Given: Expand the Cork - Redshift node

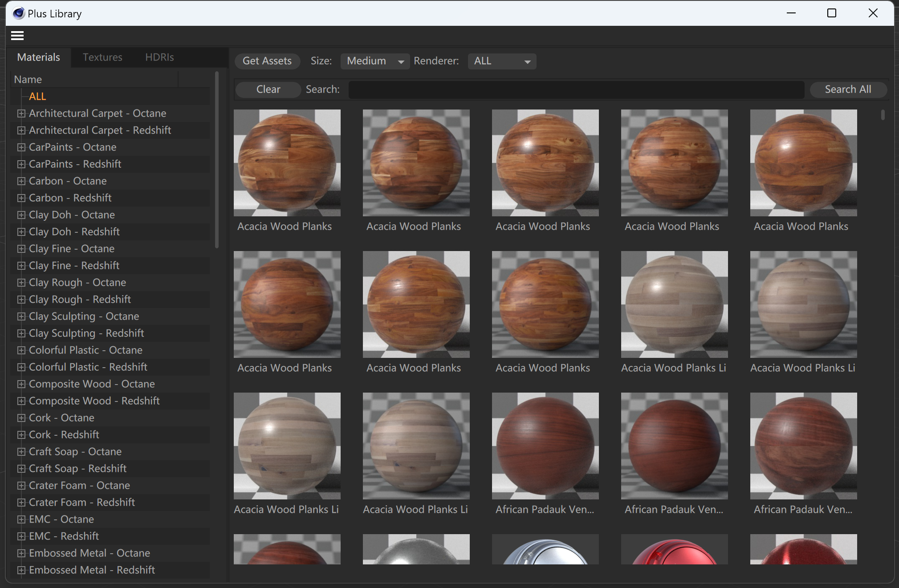Looking at the screenshot, I should point(21,435).
